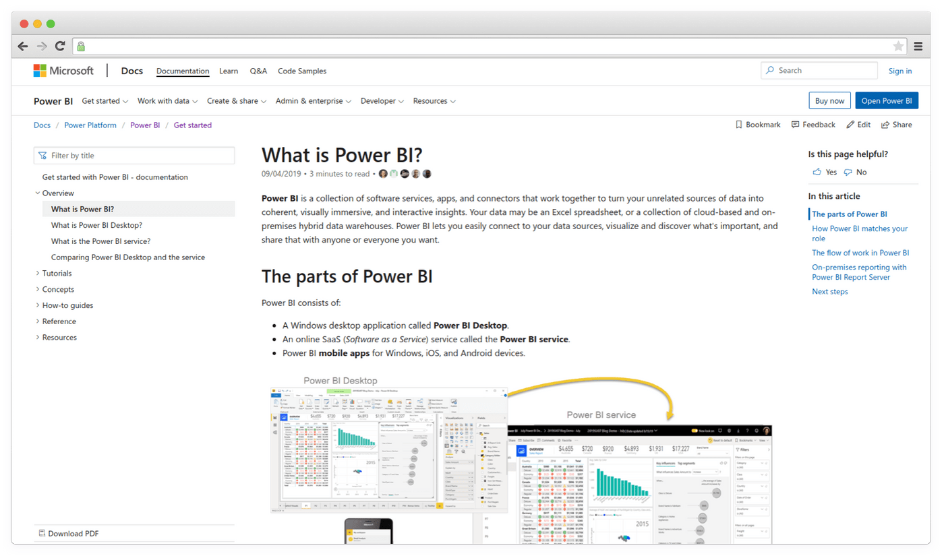Click the Search input field
Screen dimensions: 944x560
(819, 70)
